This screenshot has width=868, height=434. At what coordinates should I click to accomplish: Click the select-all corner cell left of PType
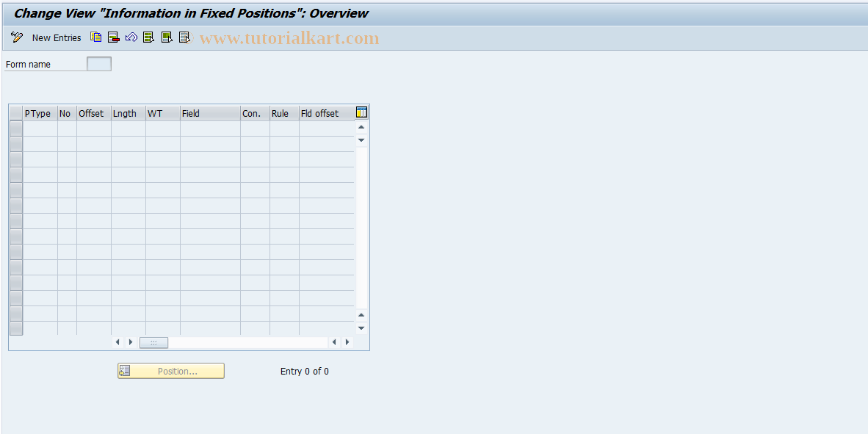pos(16,114)
